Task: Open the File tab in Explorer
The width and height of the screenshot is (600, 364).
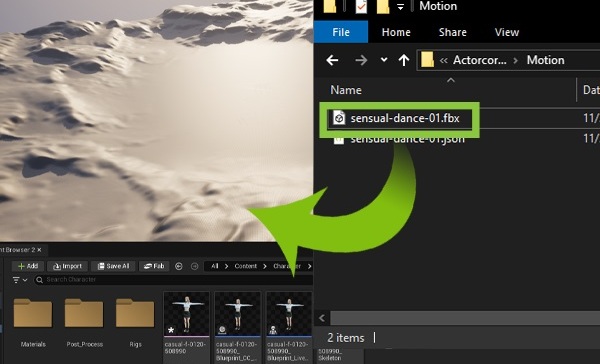Action: tap(341, 32)
